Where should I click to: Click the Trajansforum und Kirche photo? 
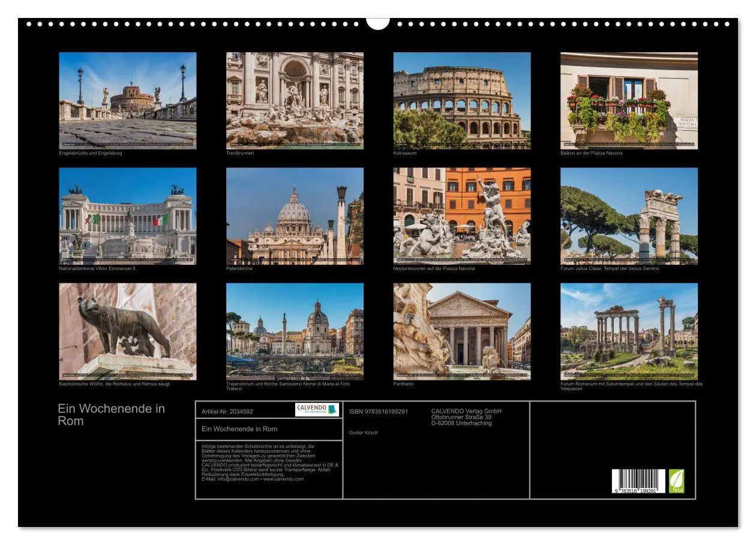tap(295, 331)
